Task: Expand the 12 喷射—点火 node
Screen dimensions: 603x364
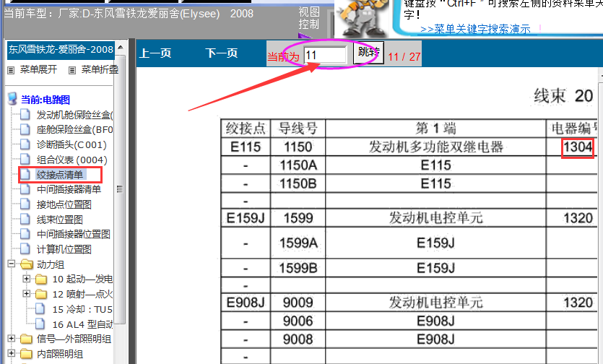Action: (x=26, y=294)
